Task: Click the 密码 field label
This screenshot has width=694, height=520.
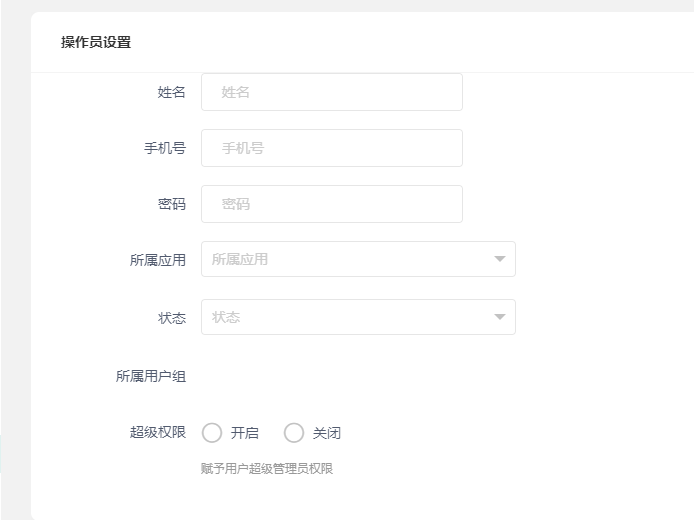Action: point(172,204)
